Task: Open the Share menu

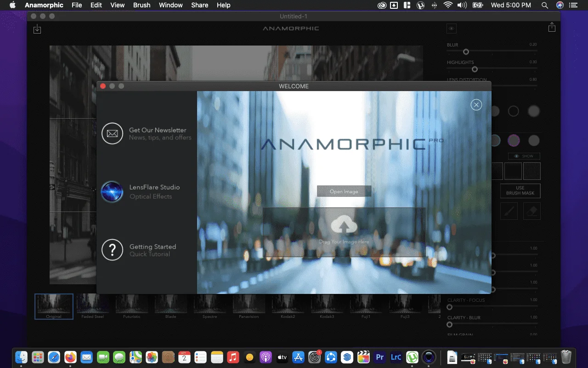Action: (x=200, y=5)
